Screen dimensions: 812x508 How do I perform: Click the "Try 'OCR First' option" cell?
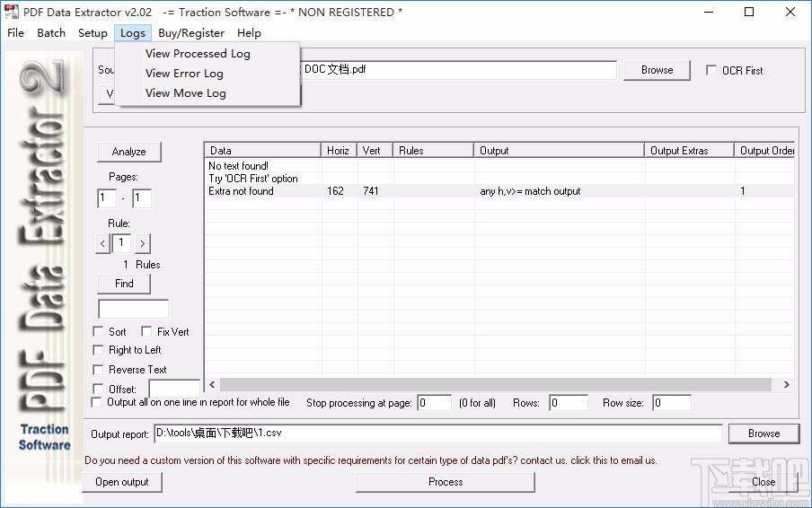pos(253,179)
